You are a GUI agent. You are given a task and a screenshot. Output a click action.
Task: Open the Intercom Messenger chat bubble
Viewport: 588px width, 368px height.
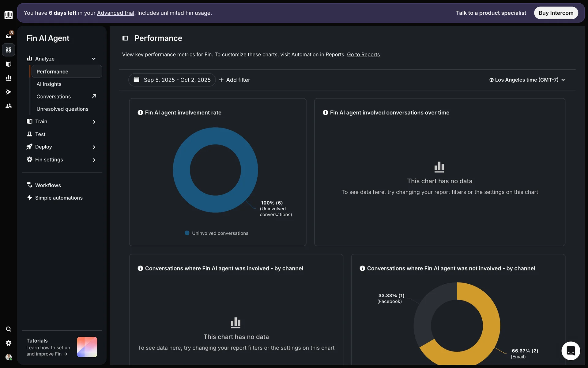click(571, 351)
